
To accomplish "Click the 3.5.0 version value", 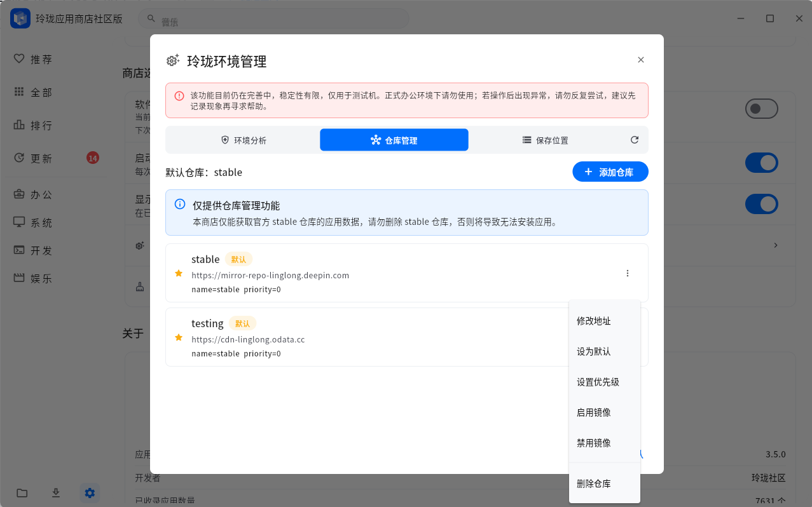I will (776, 454).
